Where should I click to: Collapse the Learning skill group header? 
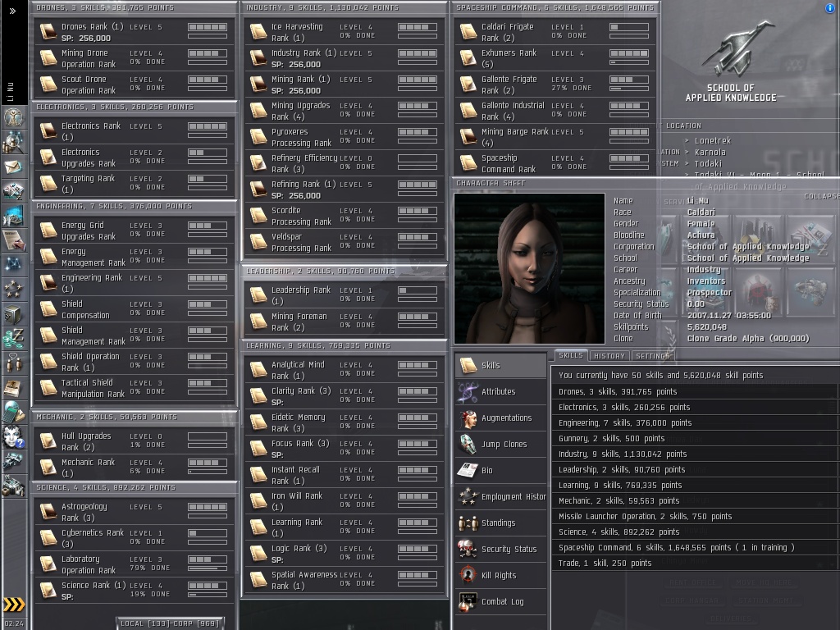point(345,345)
